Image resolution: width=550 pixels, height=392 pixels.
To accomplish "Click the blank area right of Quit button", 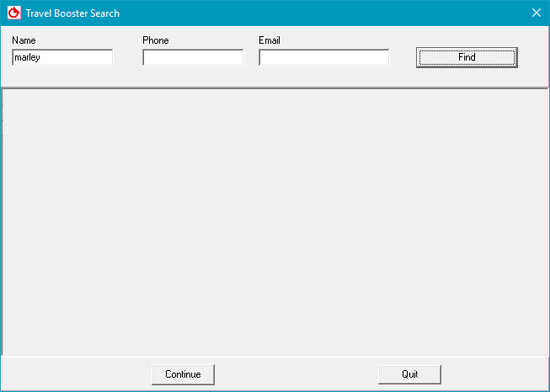I will pyautogui.click(x=493, y=374).
